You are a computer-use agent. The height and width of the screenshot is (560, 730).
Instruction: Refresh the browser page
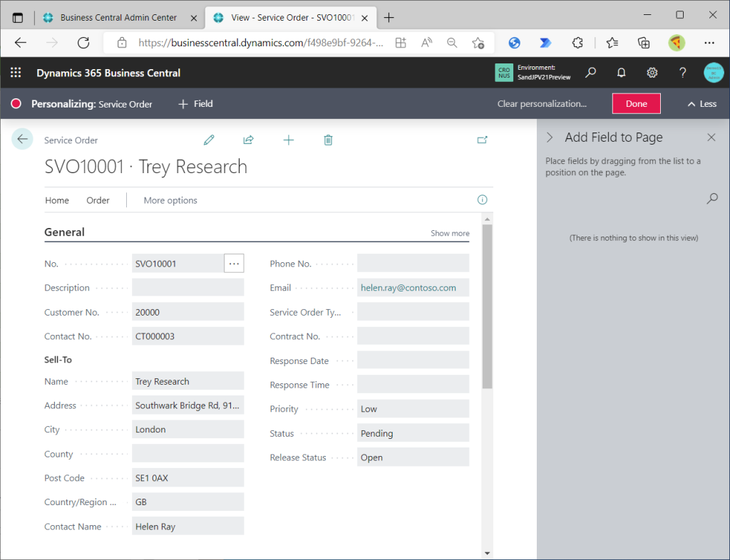point(83,43)
